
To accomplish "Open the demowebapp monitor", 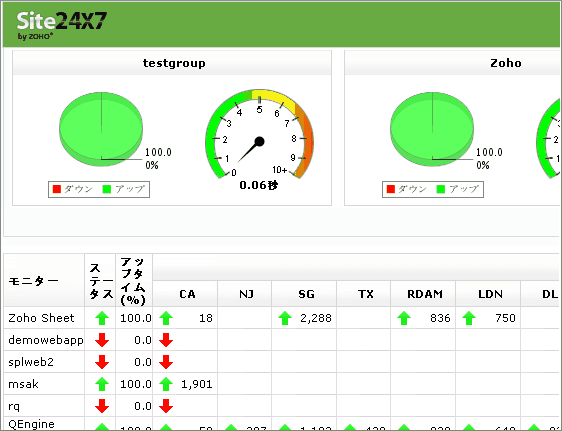I will [x=46, y=340].
